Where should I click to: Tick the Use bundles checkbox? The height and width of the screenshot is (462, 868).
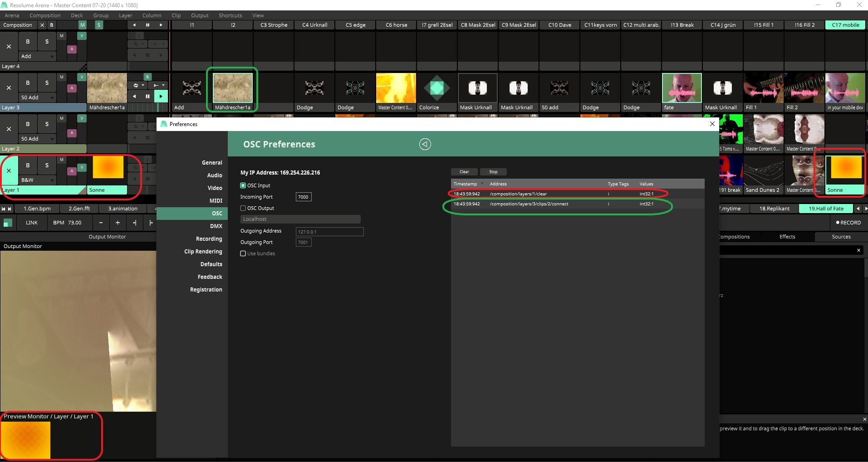243,253
